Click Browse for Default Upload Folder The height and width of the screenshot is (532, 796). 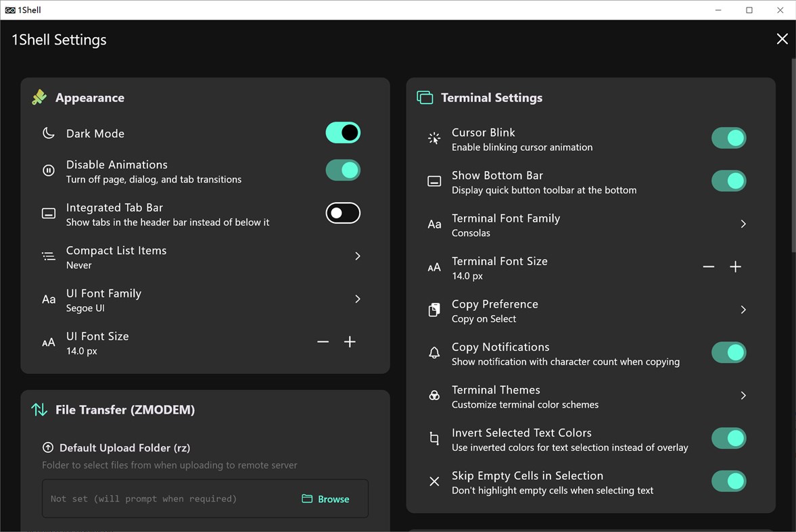[x=325, y=499]
